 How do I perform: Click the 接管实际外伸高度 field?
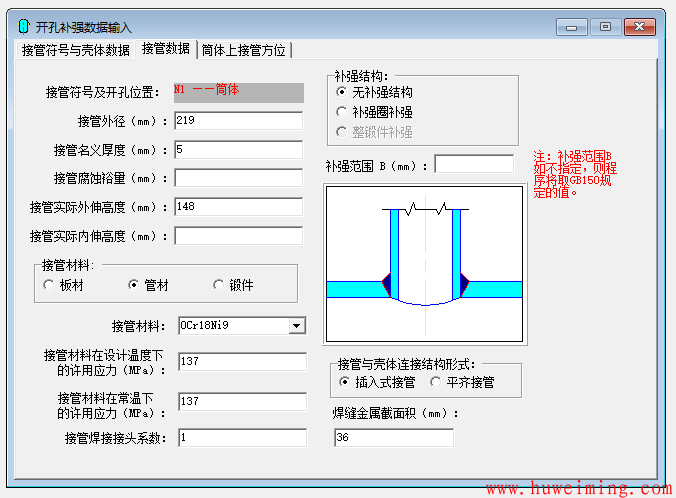click(x=238, y=207)
